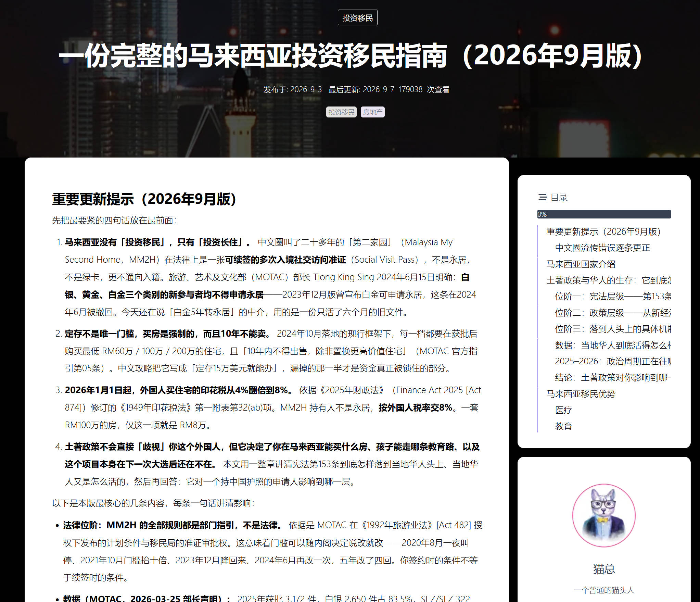Image resolution: width=700 pixels, height=602 pixels.
Task: Open 马来西亚移民优势 in the contents
Action: [581, 394]
